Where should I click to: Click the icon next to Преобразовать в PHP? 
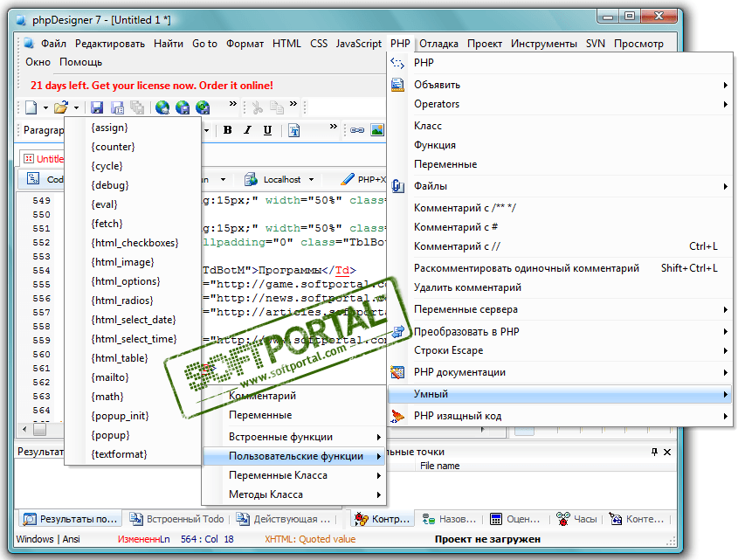tap(397, 332)
